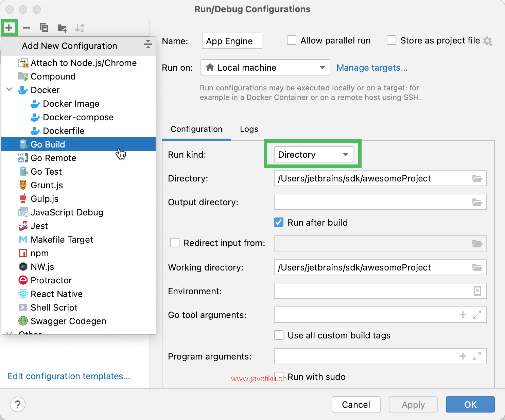Open Environment variables editor icon

[x=477, y=291]
